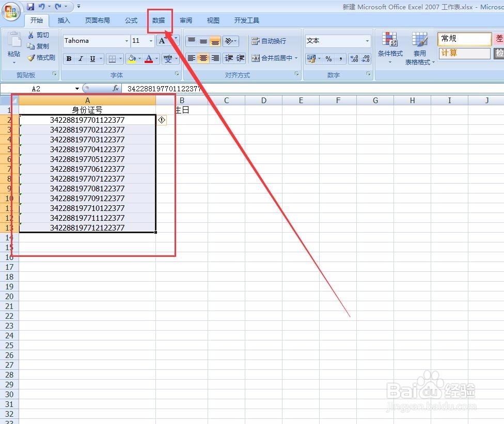The height and width of the screenshot is (424, 504).
Task: Switch to the 数据 (Data) tab
Action: point(159,21)
